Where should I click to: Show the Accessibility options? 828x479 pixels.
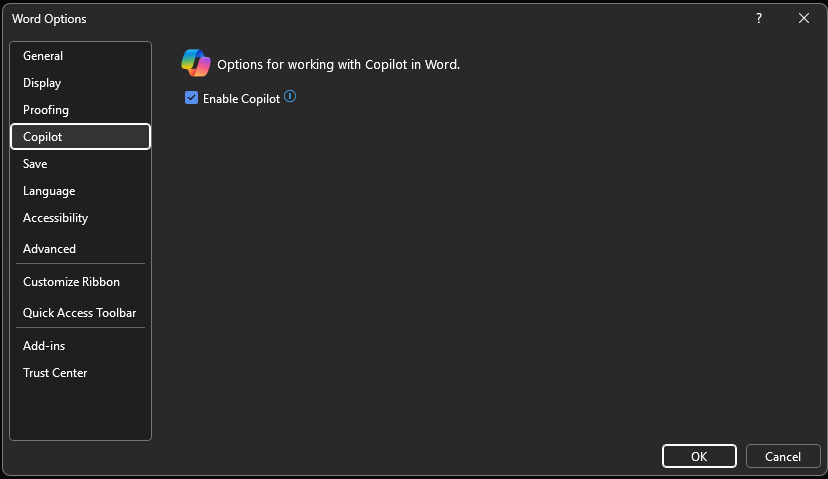[56, 218]
